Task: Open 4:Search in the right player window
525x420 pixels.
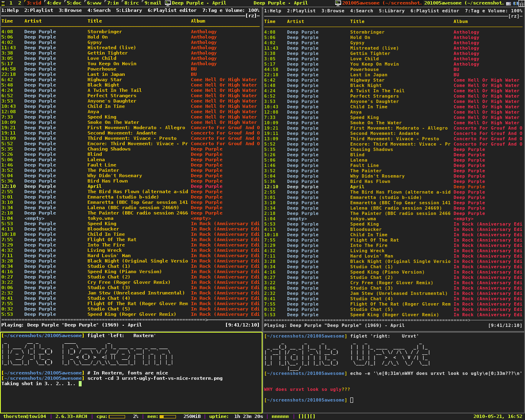Action: coord(362,11)
